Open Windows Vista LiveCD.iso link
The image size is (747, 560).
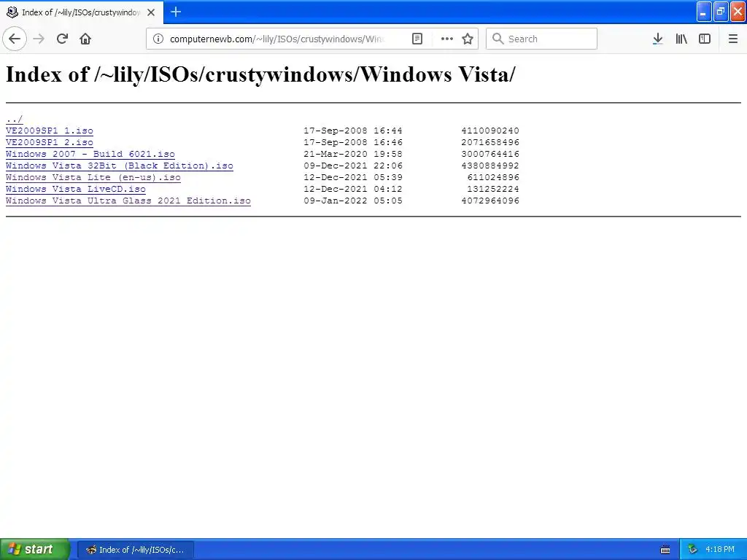click(76, 189)
